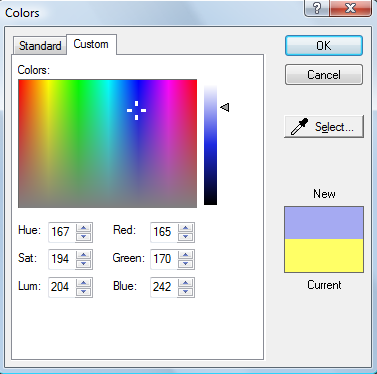The height and width of the screenshot is (374, 377).
Task: Click the "Lum:" label
Action: 29,286
